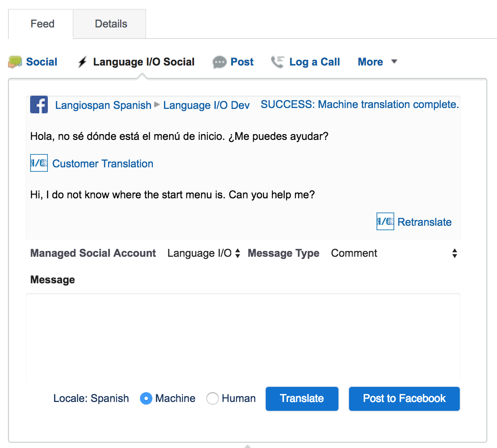
Task: Click the Log a Call phone icon
Action: 278,62
